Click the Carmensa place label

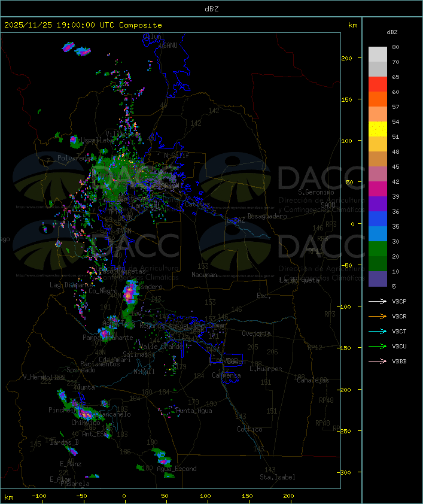click(226, 375)
